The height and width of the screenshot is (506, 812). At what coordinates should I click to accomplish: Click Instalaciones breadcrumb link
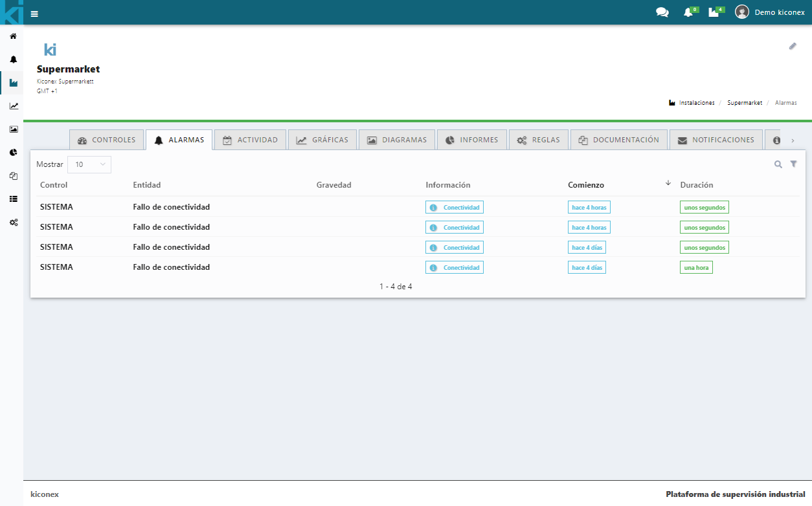[x=696, y=103]
